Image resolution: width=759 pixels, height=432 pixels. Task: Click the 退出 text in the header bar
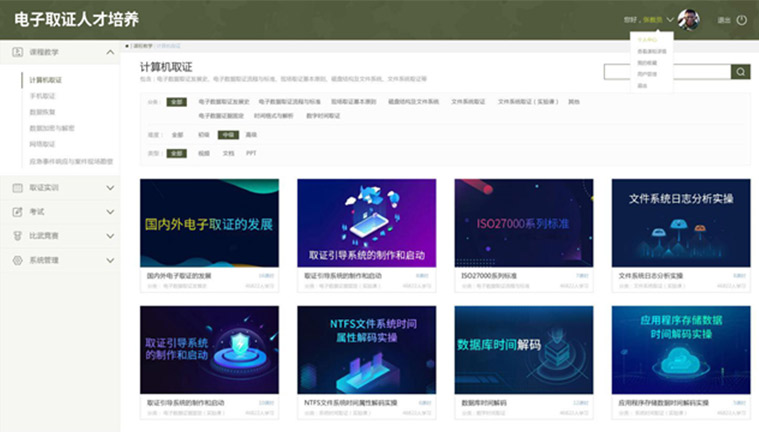pyautogui.click(x=724, y=20)
